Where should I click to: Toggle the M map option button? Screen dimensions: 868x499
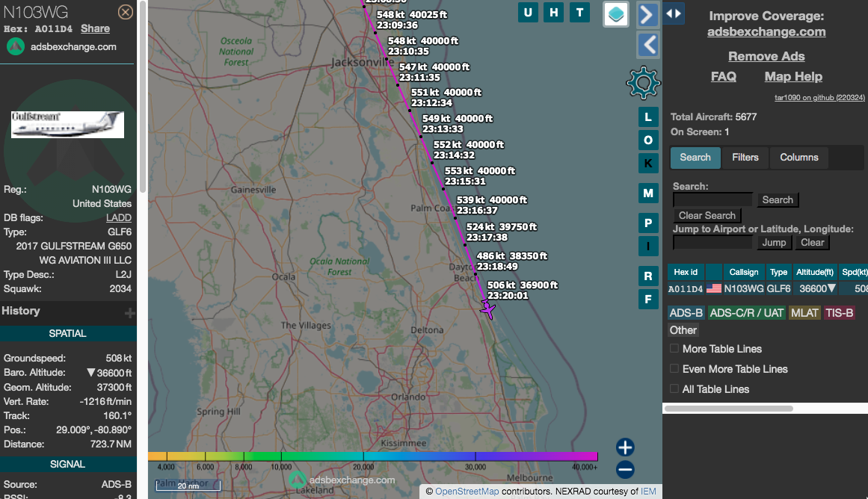648,193
